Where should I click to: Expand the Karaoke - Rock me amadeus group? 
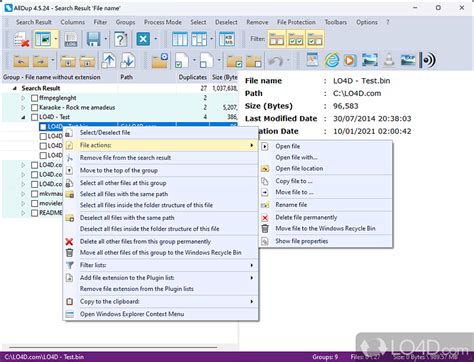tap(23, 108)
